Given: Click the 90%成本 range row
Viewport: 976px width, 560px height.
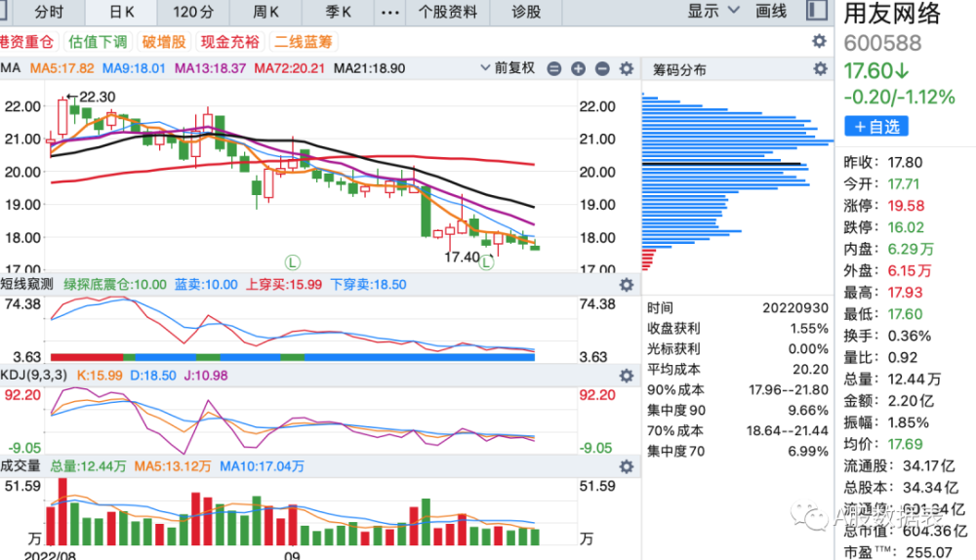Looking at the screenshot, I should (738, 389).
